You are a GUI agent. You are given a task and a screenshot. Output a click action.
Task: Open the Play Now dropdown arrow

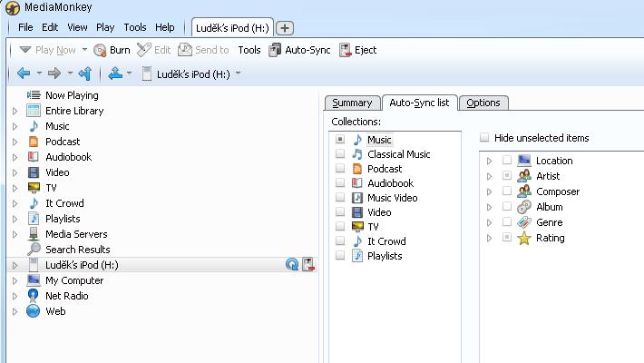[84, 50]
